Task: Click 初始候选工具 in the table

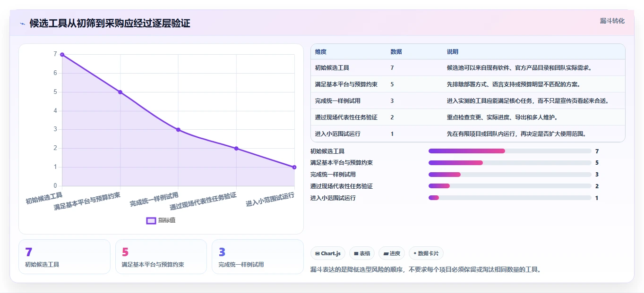Action: pos(332,68)
